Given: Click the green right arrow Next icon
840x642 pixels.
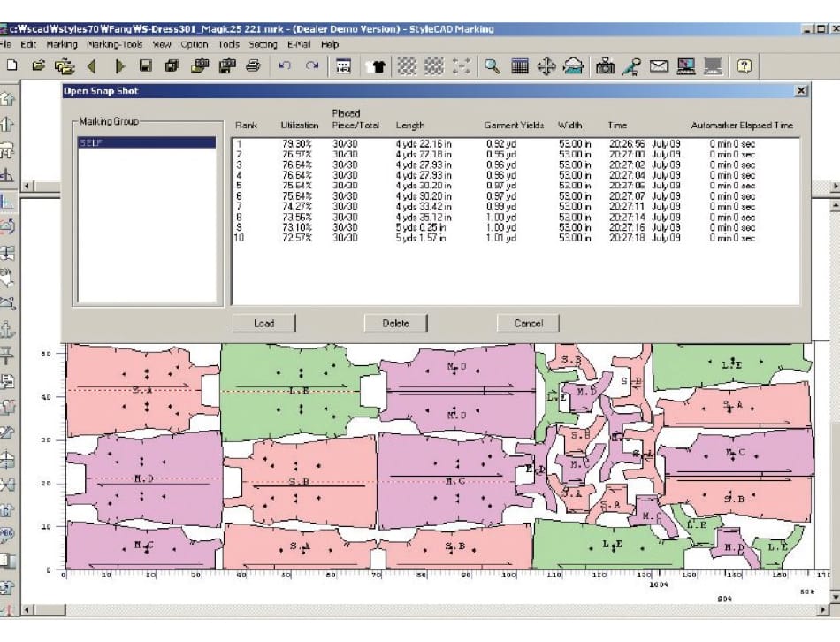Looking at the screenshot, I should coord(119,65).
